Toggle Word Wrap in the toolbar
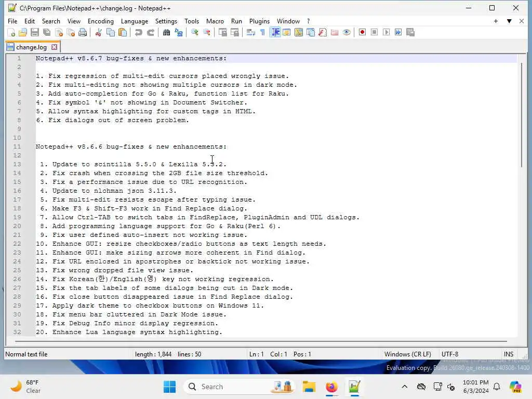This screenshot has width=532, height=399. pyautogui.click(x=250, y=33)
